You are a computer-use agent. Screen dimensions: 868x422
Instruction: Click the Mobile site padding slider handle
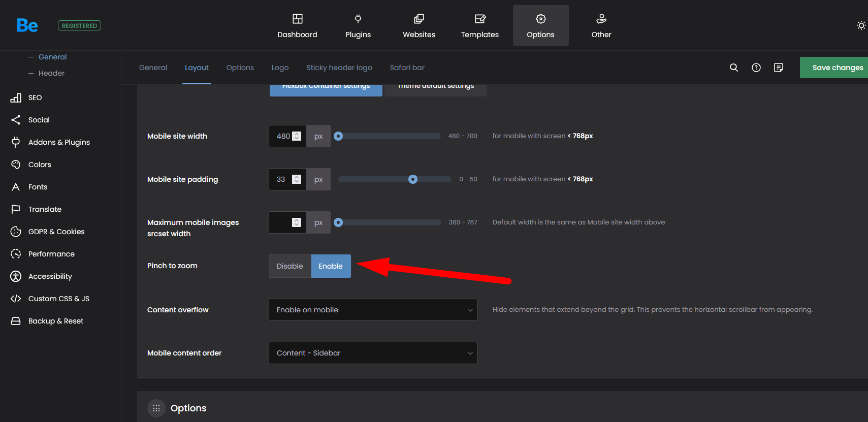pos(413,179)
